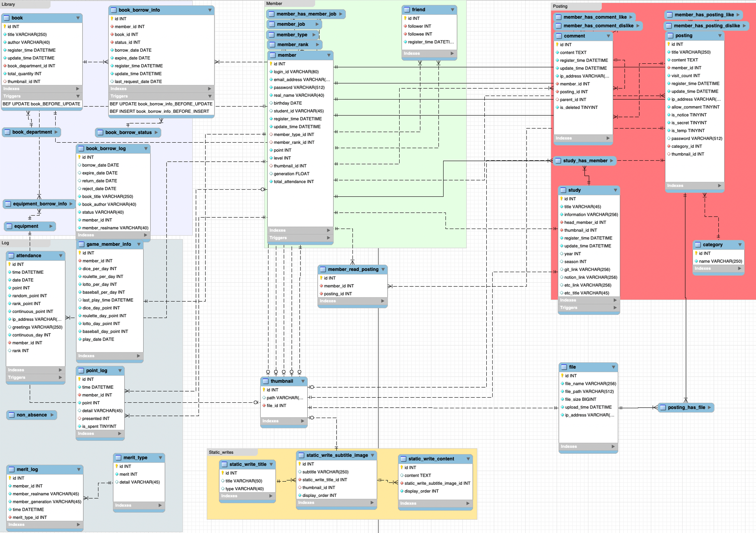756x533 pixels.
Task: Click the non_absence table icon
Action: 12,415
